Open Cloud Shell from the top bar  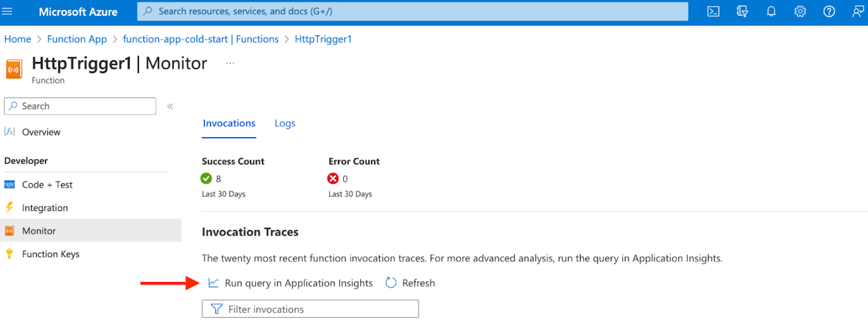(713, 12)
